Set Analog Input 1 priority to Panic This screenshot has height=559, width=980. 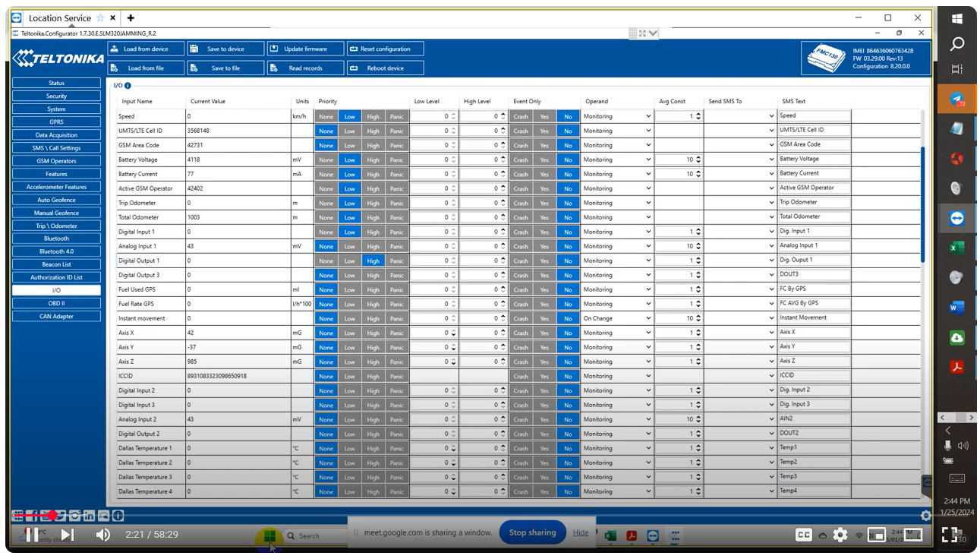coord(396,246)
